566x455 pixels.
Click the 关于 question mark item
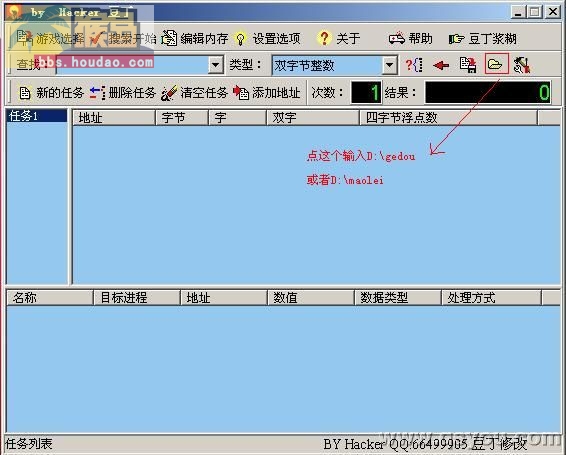[339, 38]
